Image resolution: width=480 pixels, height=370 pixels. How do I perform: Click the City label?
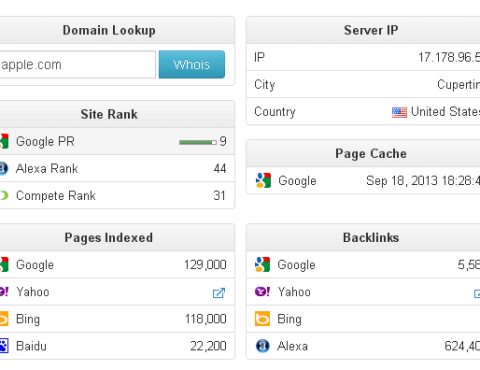pyautogui.click(x=265, y=85)
